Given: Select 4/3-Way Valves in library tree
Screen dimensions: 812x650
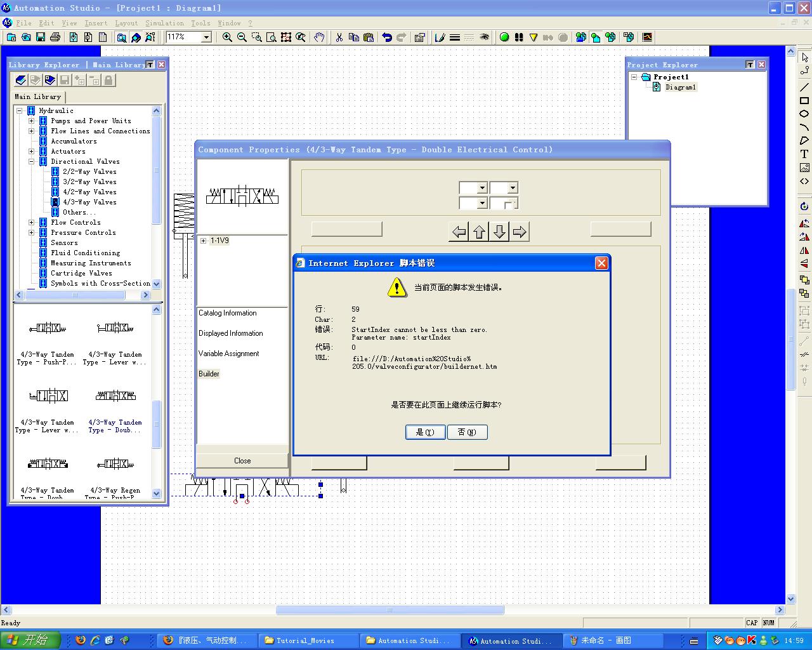Looking at the screenshot, I should (x=89, y=202).
